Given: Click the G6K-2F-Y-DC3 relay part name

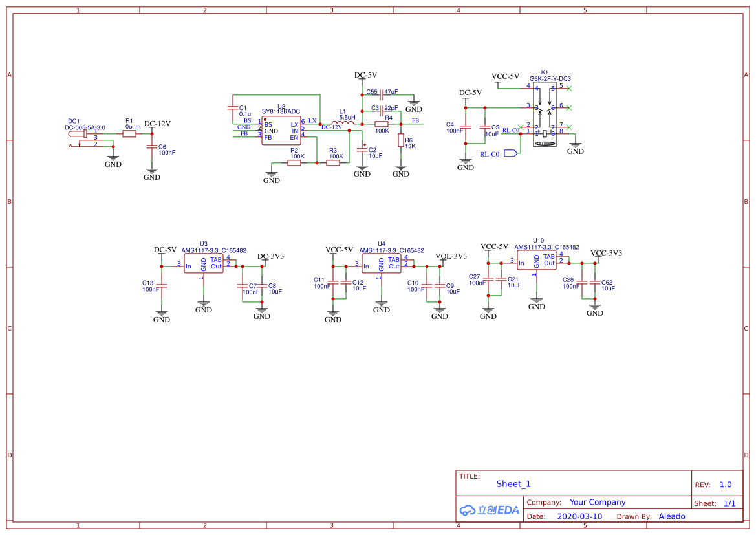Looking at the screenshot, I should click(550, 79).
